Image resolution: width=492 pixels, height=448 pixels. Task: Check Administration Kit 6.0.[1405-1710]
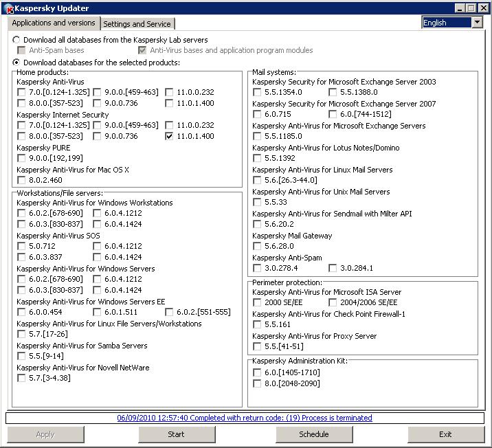[257, 372]
